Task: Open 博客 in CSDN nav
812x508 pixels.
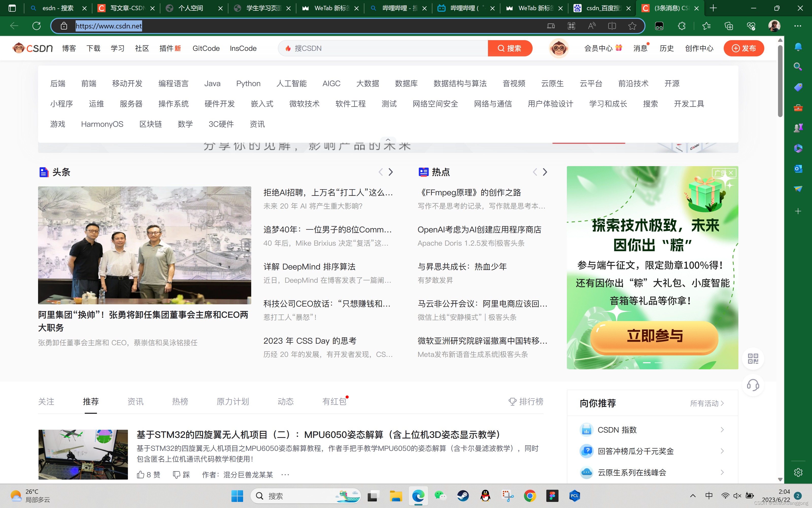Action: point(69,48)
